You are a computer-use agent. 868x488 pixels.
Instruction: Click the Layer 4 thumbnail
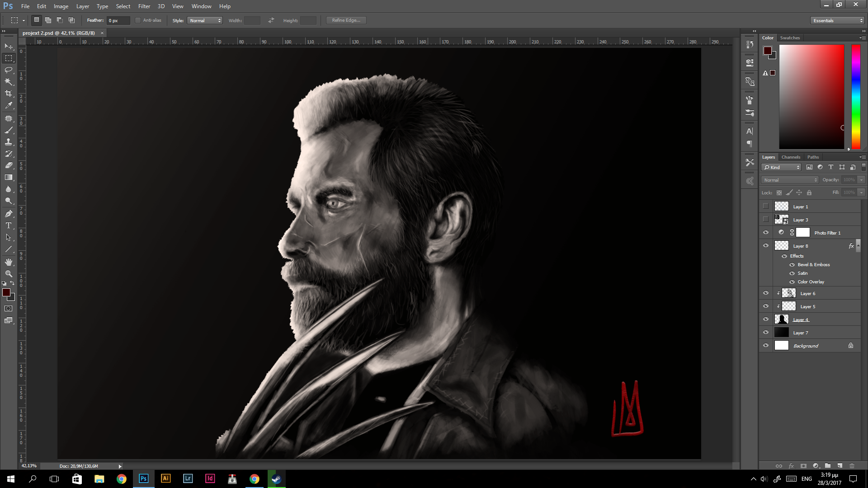pyautogui.click(x=781, y=319)
